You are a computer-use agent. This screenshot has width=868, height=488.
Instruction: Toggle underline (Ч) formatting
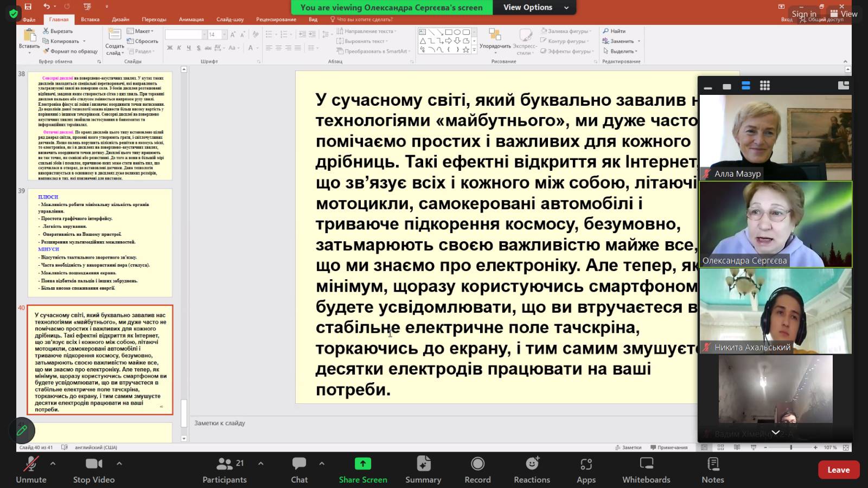[x=188, y=48]
